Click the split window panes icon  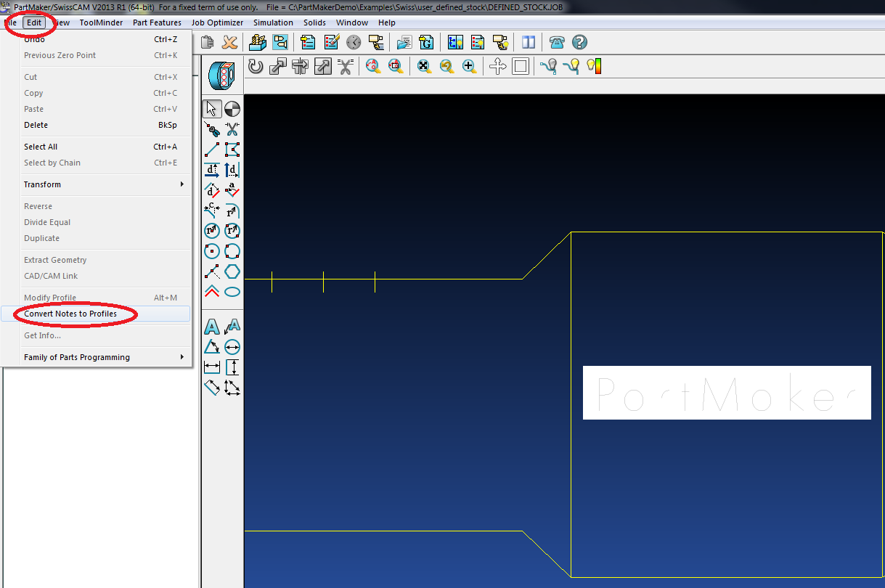(529, 42)
